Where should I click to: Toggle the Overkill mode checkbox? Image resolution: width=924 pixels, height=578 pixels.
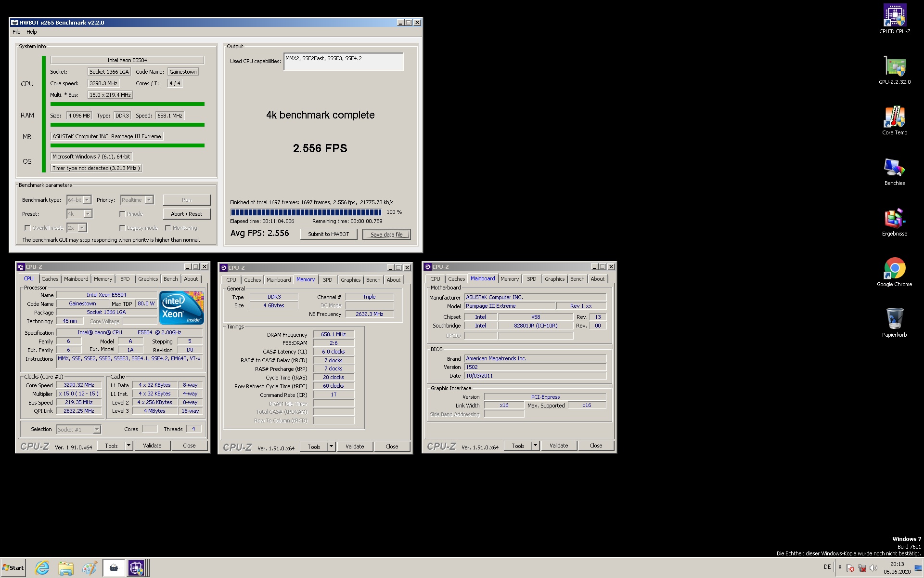27,228
